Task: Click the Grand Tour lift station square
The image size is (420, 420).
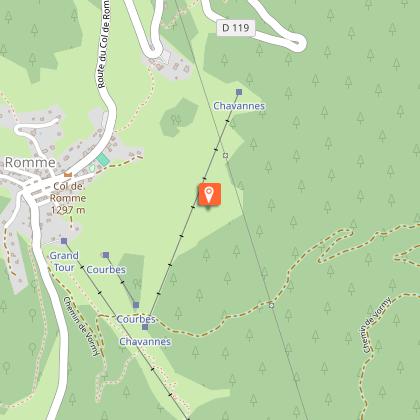Action: coord(64,241)
